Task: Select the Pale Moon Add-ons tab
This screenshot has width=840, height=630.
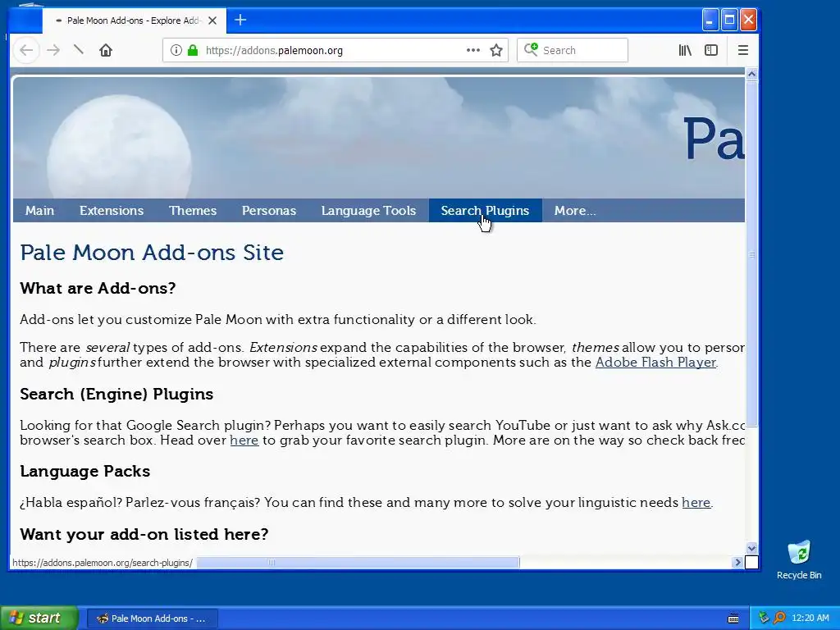Action: click(x=135, y=21)
